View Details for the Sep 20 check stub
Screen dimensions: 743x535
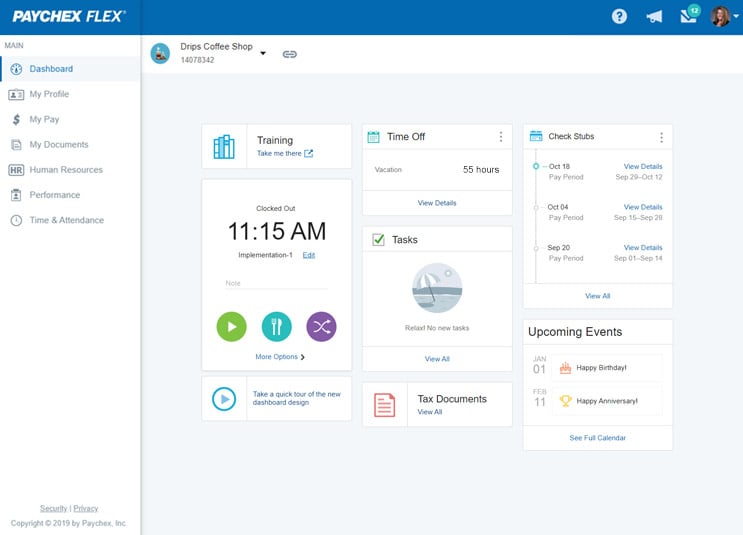(x=643, y=247)
